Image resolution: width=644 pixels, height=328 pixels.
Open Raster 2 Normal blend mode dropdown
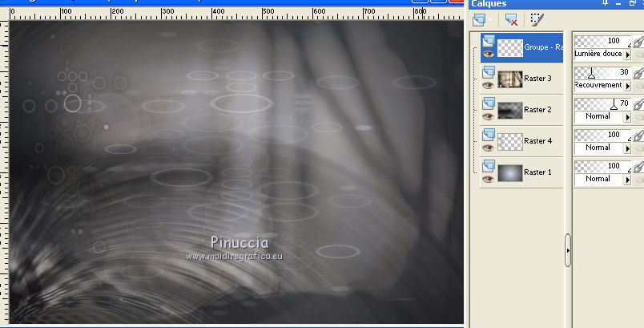627,117
